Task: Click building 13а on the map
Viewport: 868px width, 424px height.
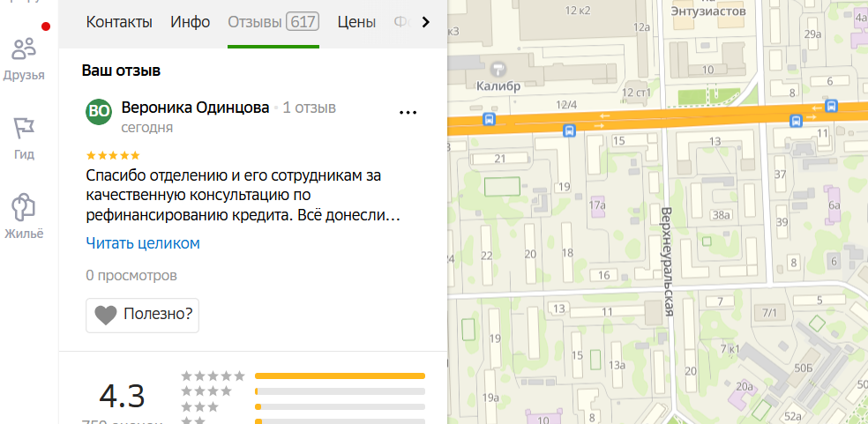Action: 617,365
